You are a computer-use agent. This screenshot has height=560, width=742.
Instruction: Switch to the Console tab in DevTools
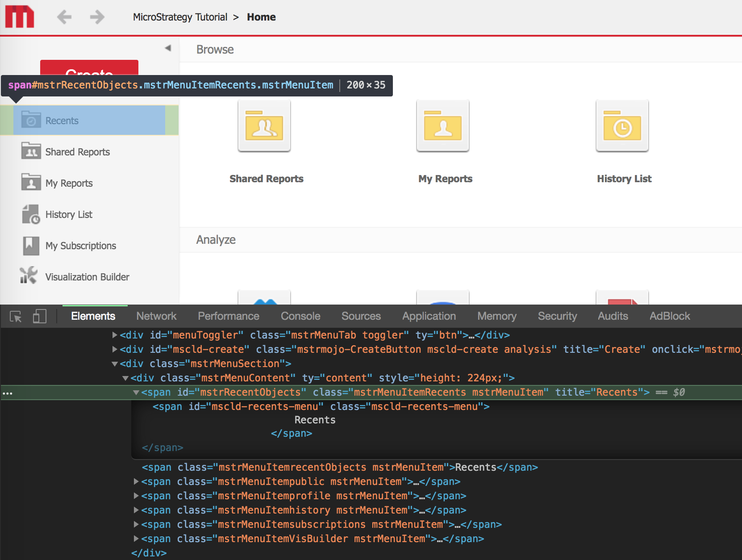click(x=300, y=316)
